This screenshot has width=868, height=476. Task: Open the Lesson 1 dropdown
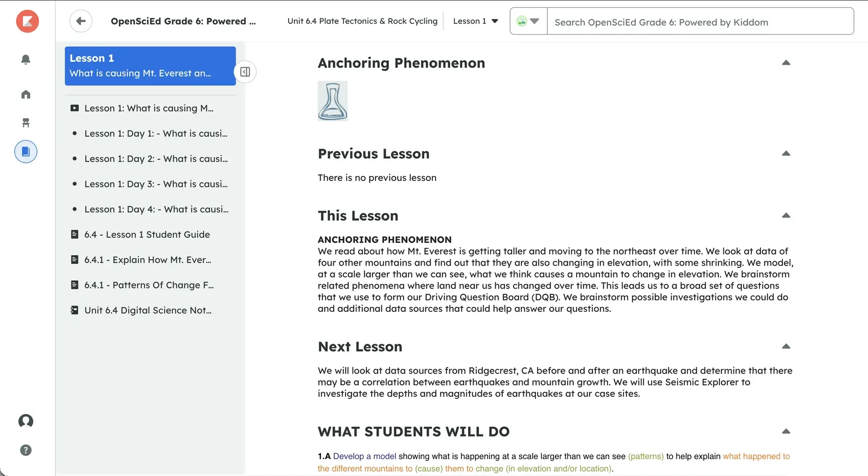tap(476, 21)
